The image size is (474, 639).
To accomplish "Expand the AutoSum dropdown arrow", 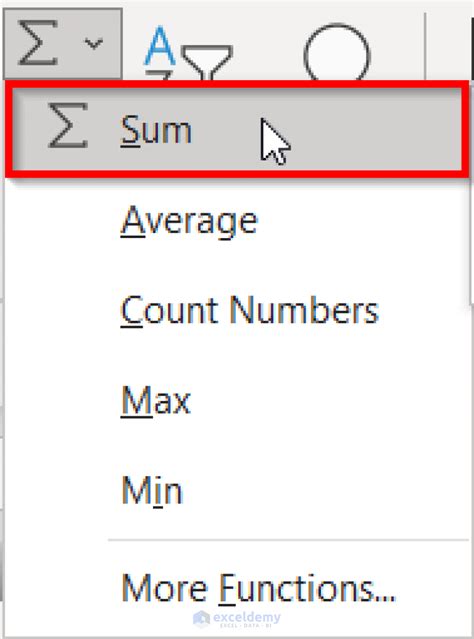I will point(94,43).
